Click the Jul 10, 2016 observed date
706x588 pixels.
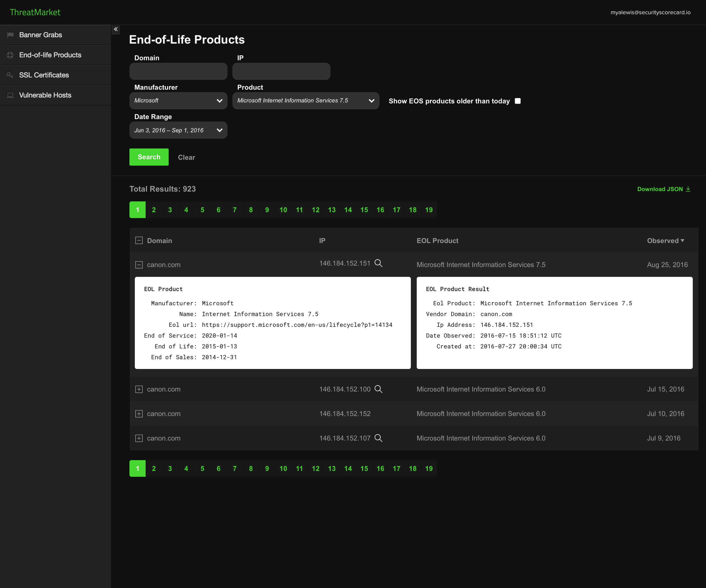[665, 414]
